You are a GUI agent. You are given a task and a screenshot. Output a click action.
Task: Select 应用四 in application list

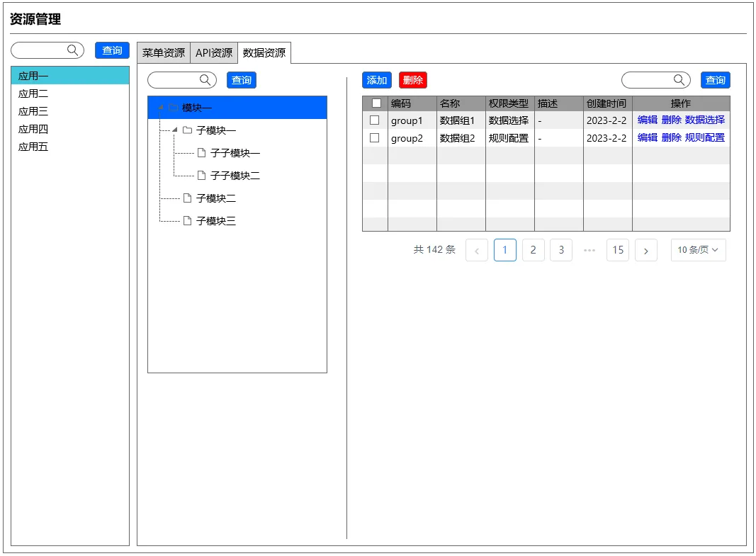pyautogui.click(x=70, y=129)
